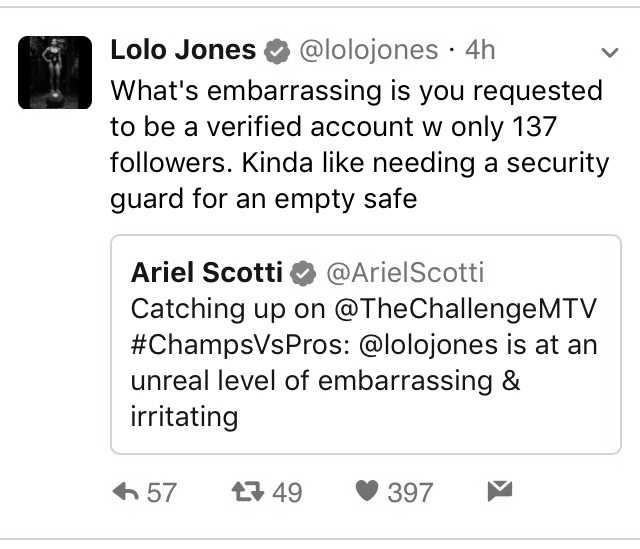The height and width of the screenshot is (549, 640).
Task: Open Lolo Jones display name
Action: click(x=183, y=50)
